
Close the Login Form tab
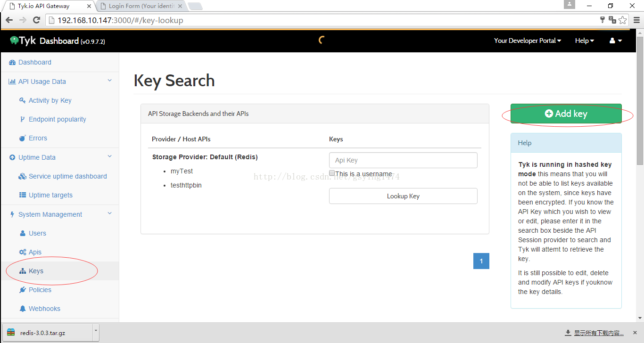pyautogui.click(x=181, y=6)
